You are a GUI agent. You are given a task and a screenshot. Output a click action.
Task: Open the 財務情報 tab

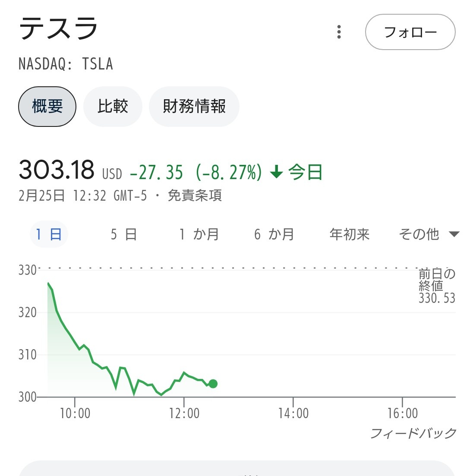click(x=194, y=106)
